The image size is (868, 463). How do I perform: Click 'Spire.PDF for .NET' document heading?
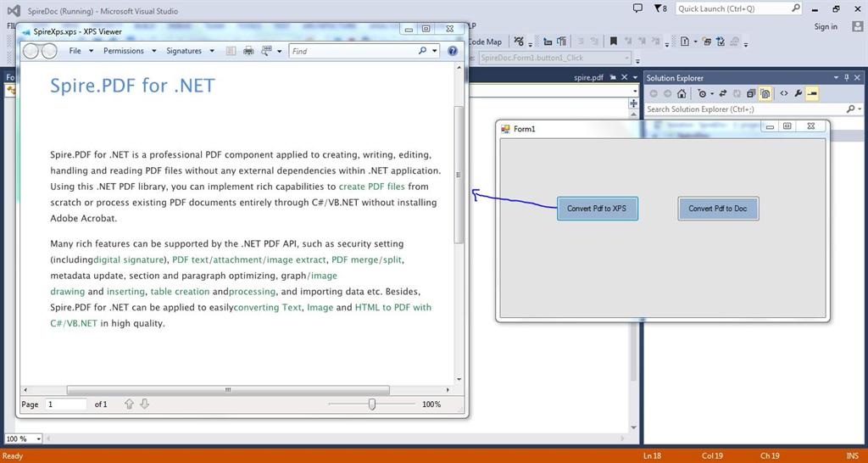point(132,86)
